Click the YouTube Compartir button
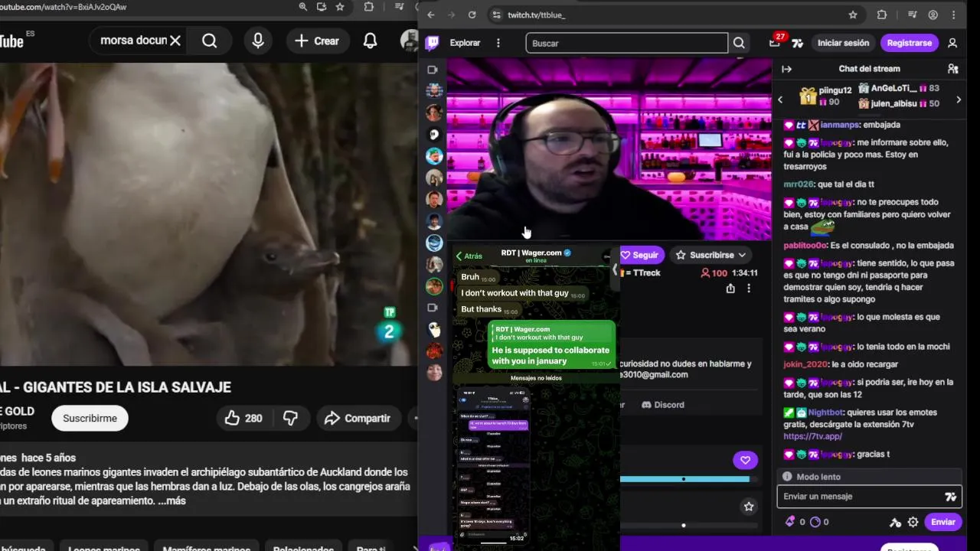The image size is (980, 551). 358,418
